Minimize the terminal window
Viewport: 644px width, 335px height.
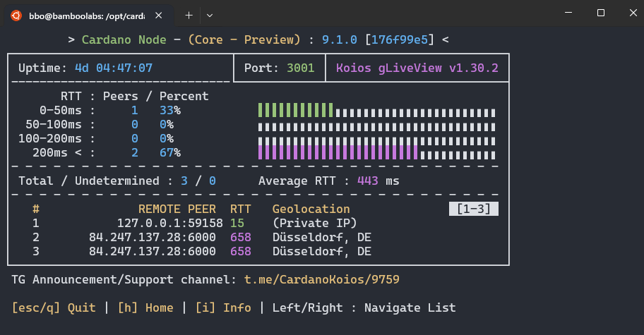(568, 13)
